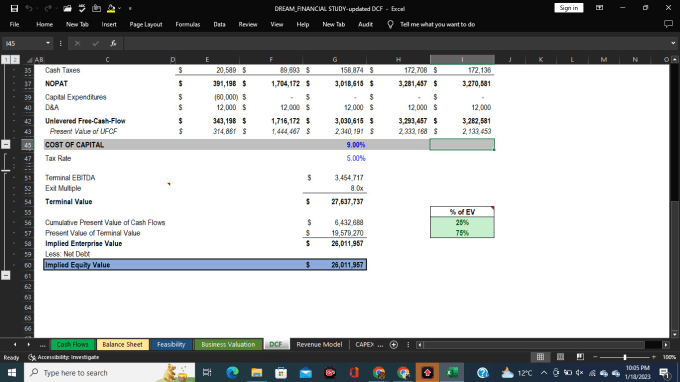680x382 pixels.
Task: Expand the formula bar with the chevron
Action: pyautogui.click(x=673, y=43)
